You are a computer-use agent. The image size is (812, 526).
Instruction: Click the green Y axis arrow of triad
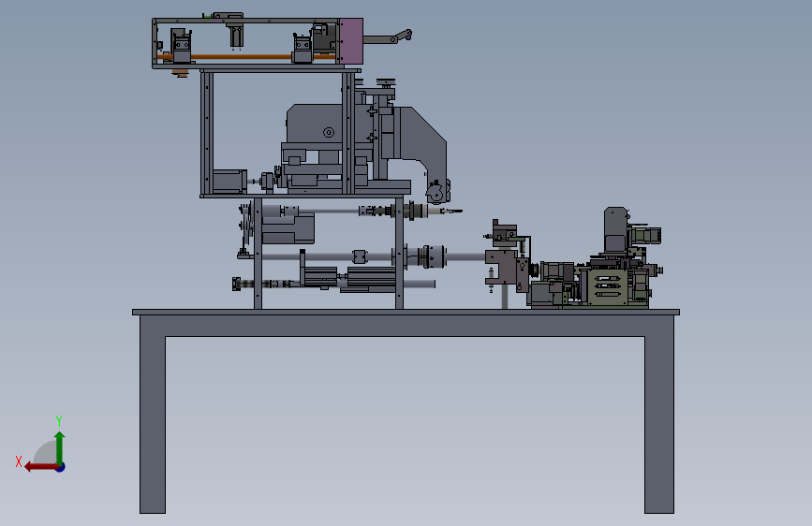pos(60,447)
